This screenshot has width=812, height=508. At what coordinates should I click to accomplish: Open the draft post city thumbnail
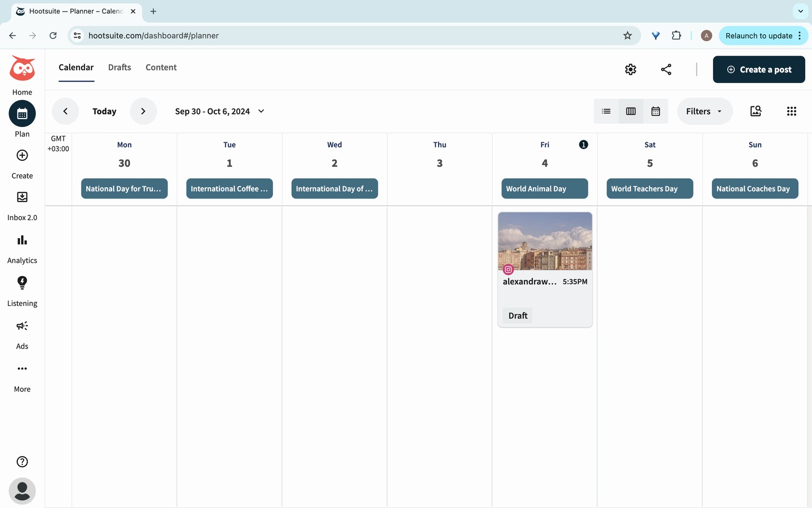point(545,241)
